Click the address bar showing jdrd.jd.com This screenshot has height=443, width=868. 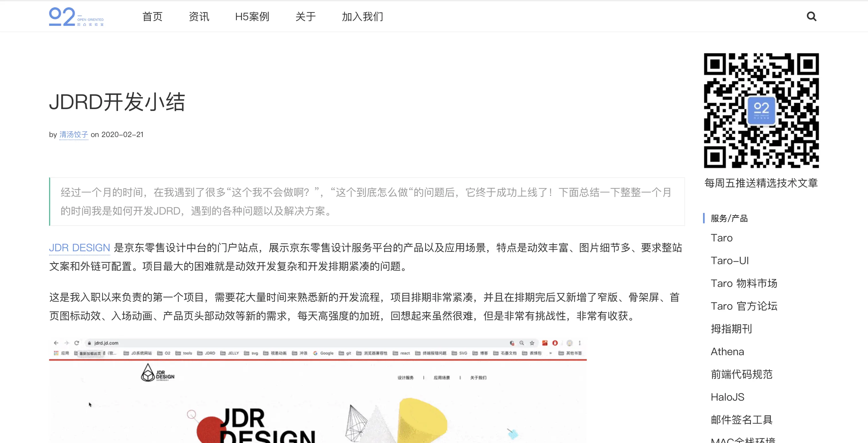pos(106,343)
